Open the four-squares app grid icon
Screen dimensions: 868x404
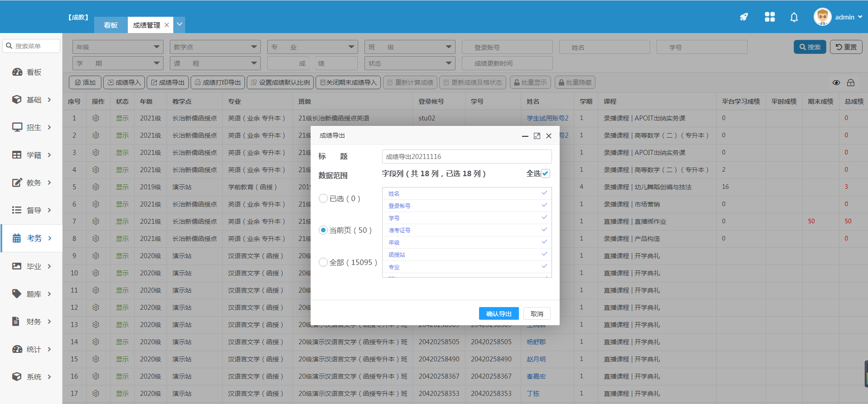tap(769, 17)
